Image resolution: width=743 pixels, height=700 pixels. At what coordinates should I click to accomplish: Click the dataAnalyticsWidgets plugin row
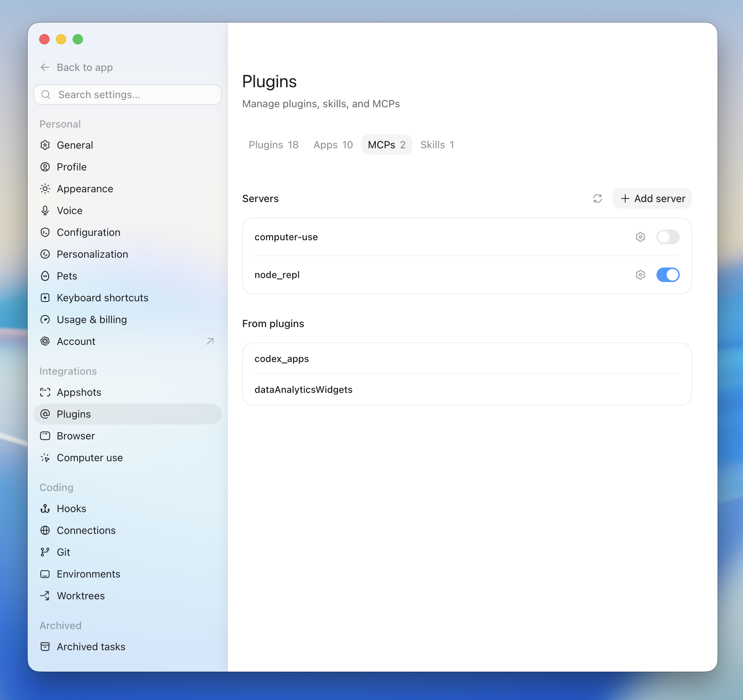(467, 389)
